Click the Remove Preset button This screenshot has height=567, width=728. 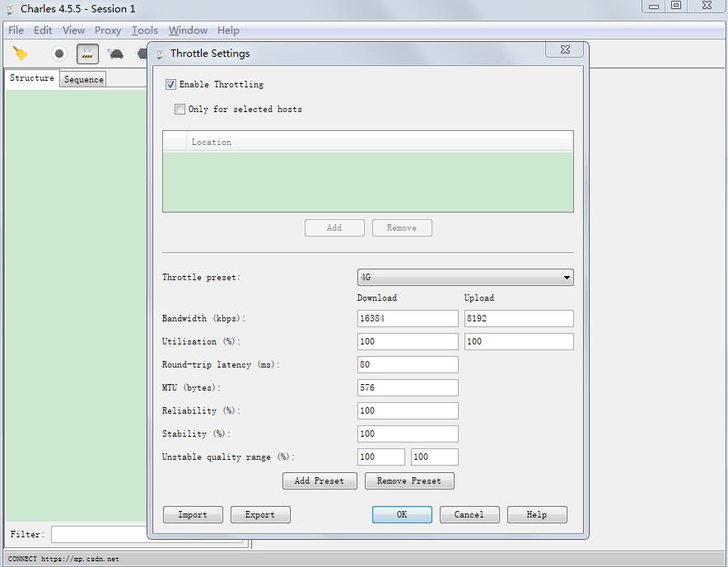click(x=409, y=481)
